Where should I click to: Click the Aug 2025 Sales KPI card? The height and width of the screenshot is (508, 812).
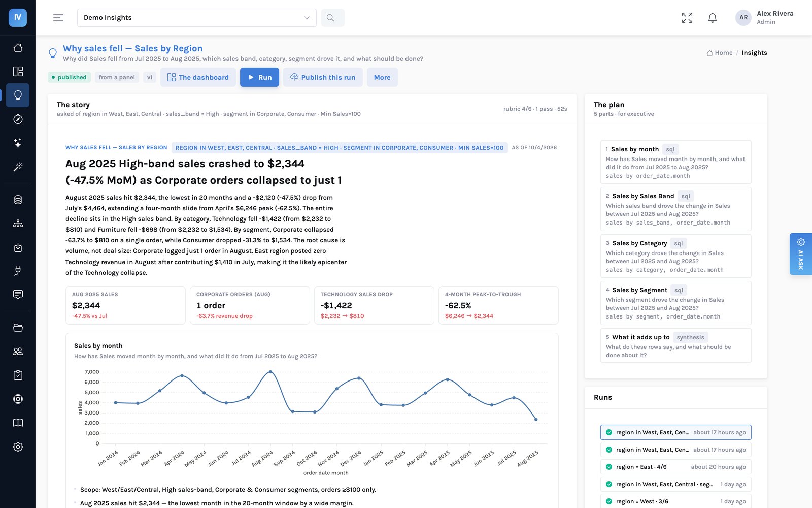tap(125, 305)
